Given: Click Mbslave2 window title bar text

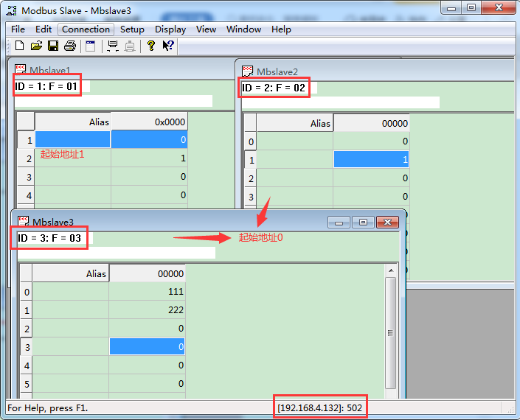Looking at the screenshot, I should point(277,71).
